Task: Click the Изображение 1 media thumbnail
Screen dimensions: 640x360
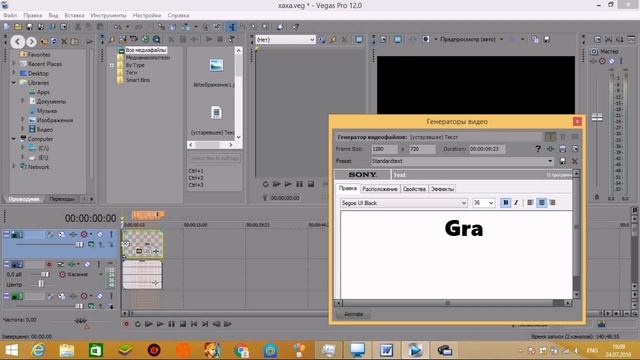Action: pos(216,65)
